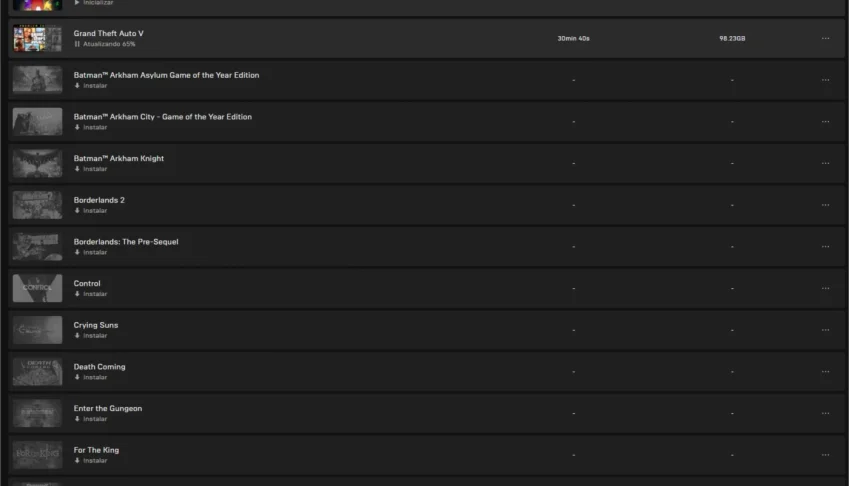Select the Crying Suns title text

click(x=96, y=325)
